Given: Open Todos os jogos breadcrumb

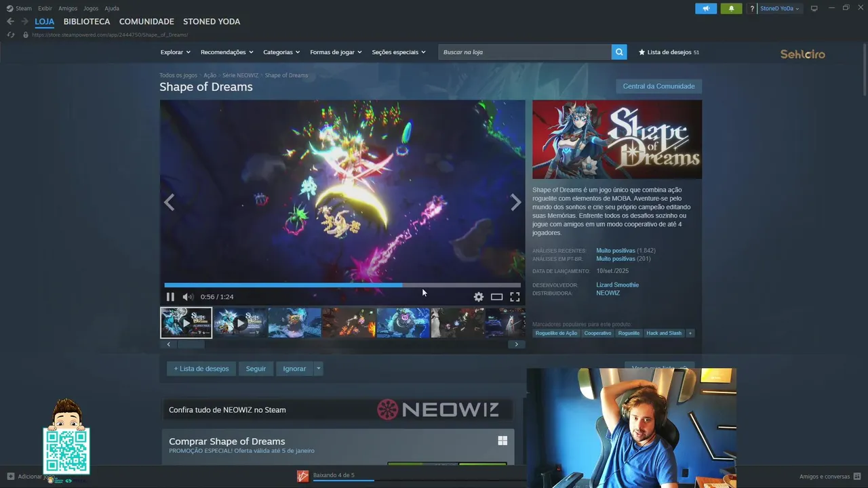Looking at the screenshot, I should tap(178, 75).
